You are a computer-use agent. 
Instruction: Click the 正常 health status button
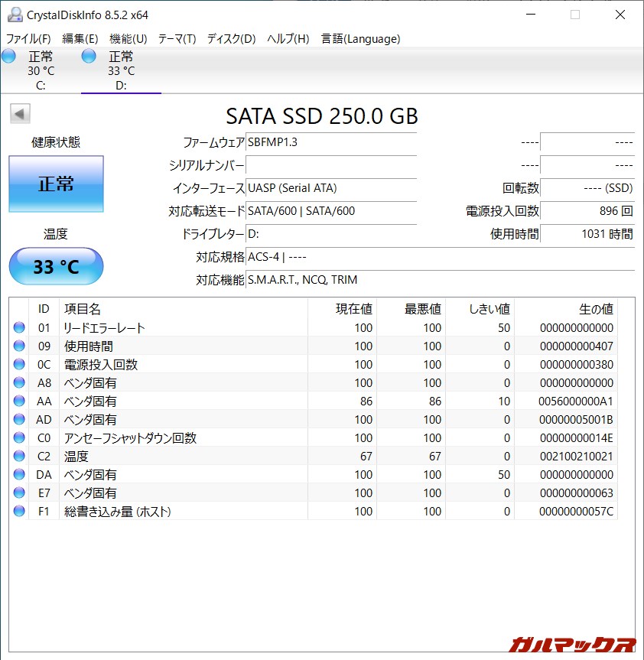pos(55,184)
